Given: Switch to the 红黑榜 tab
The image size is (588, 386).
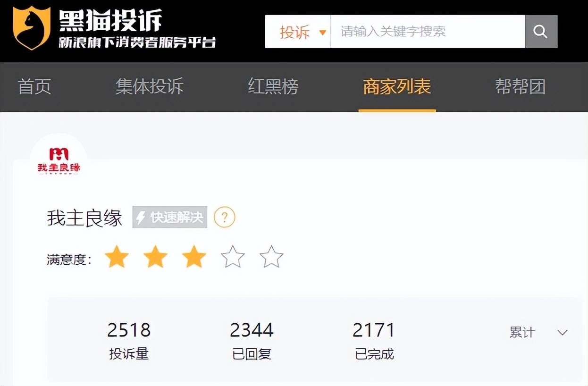Looking at the screenshot, I should [x=273, y=87].
